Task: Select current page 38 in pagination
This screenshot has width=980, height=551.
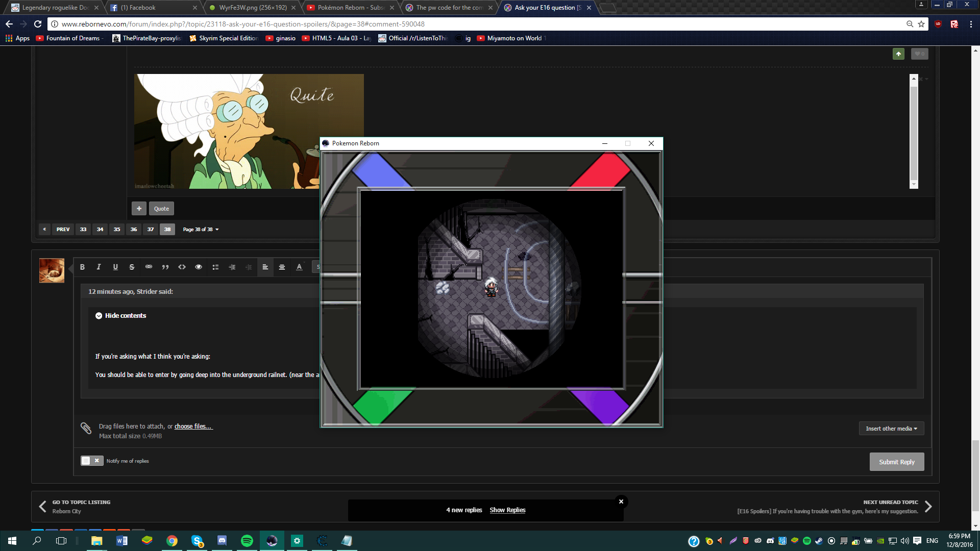Action: [x=167, y=229]
